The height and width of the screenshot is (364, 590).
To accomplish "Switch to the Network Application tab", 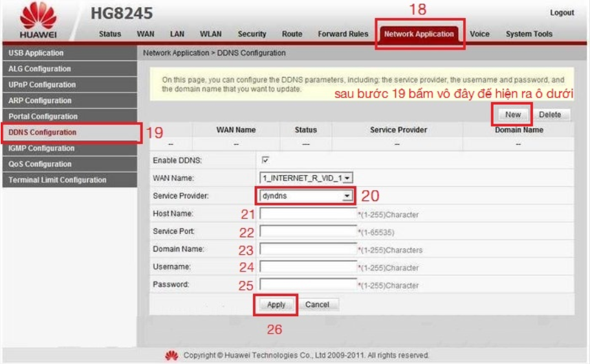I will [x=419, y=34].
